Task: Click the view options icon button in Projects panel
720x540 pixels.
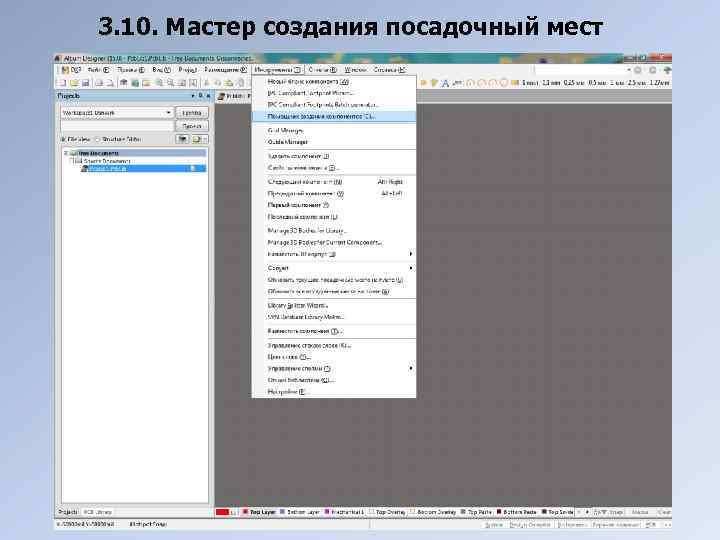Action: point(182,139)
